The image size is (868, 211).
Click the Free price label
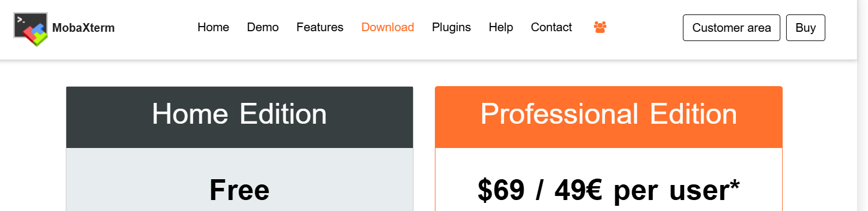pos(239,190)
